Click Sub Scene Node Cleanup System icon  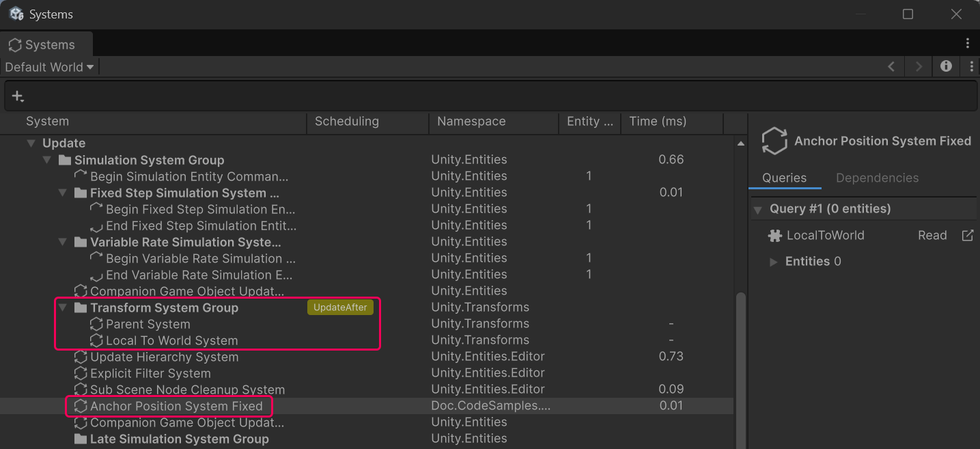point(81,390)
